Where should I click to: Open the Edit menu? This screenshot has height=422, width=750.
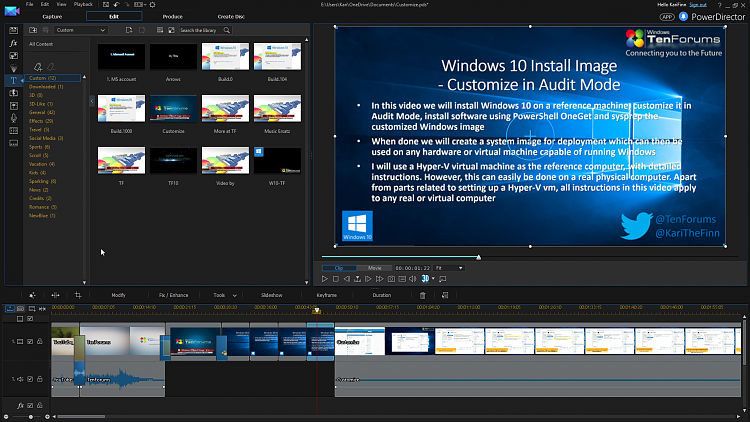[45, 4]
